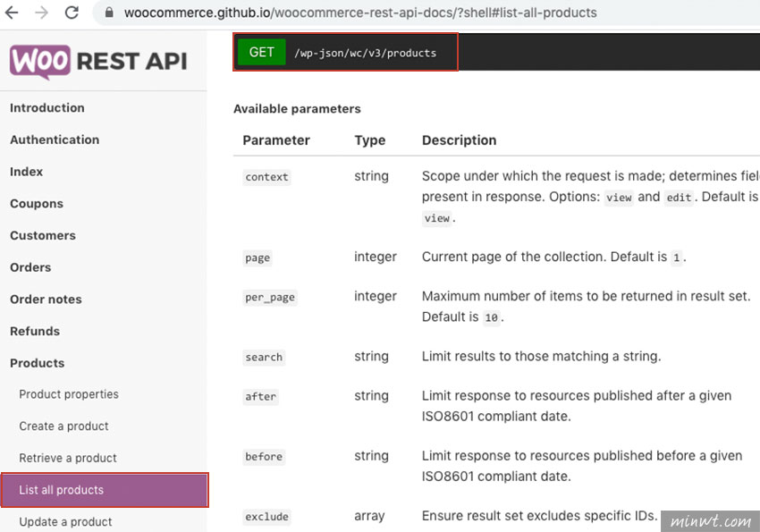Viewport: 760px width, 532px height.
Task: Click the /wp-json/wc/v3/products endpoint path
Action: click(366, 54)
